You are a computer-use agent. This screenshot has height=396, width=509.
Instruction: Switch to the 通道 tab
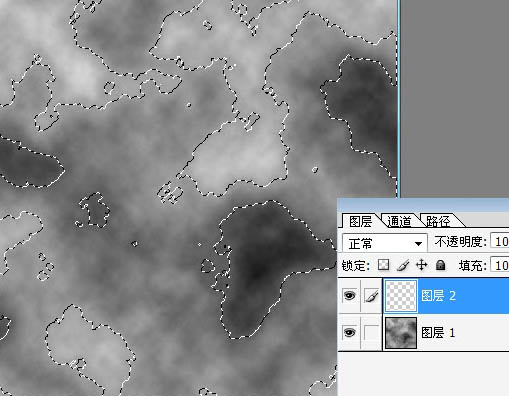pos(399,221)
